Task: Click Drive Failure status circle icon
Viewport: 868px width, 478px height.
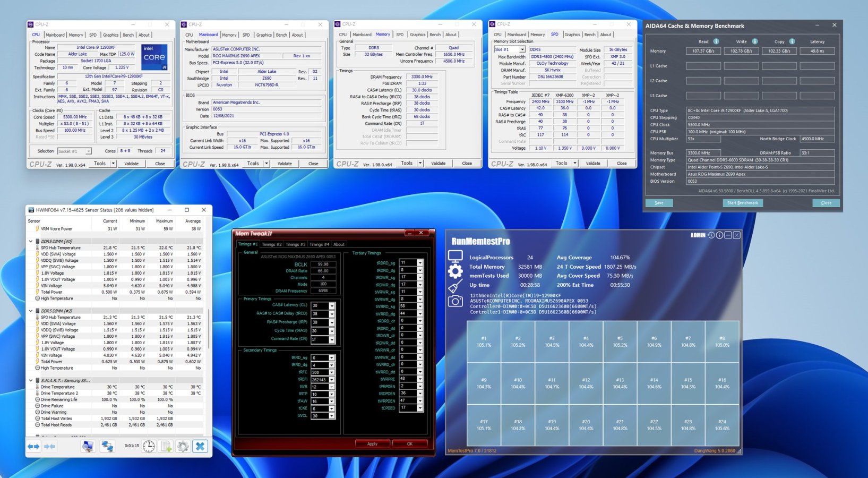Action: pos(37,406)
